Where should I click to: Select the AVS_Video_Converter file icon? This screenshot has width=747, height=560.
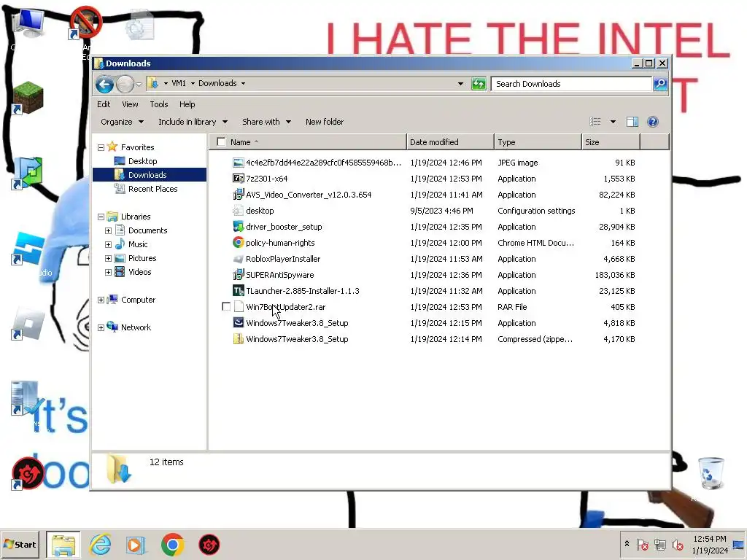(x=239, y=195)
